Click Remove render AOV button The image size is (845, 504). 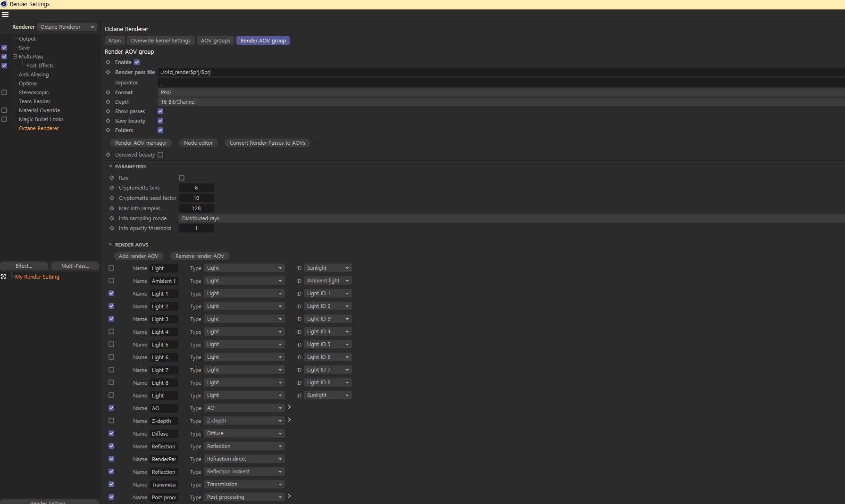[x=200, y=256]
